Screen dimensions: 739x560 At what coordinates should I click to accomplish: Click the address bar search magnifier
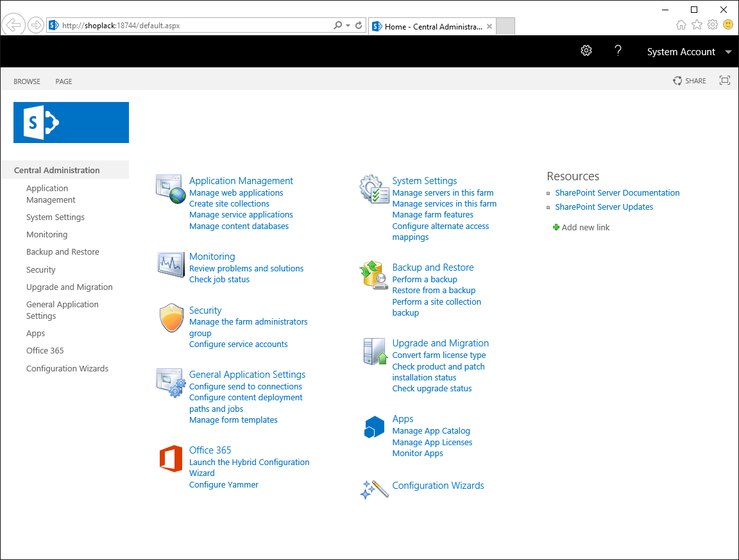click(x=337, y=26)
